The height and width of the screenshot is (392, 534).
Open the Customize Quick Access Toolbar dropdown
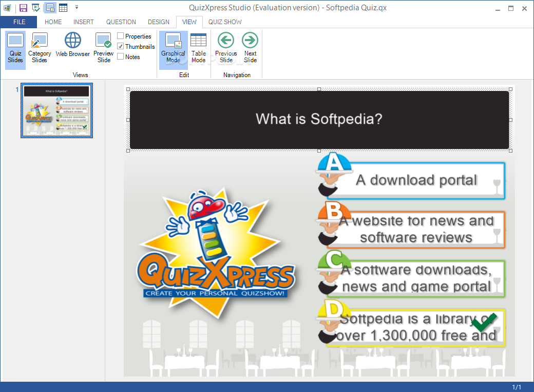[77, 7]
